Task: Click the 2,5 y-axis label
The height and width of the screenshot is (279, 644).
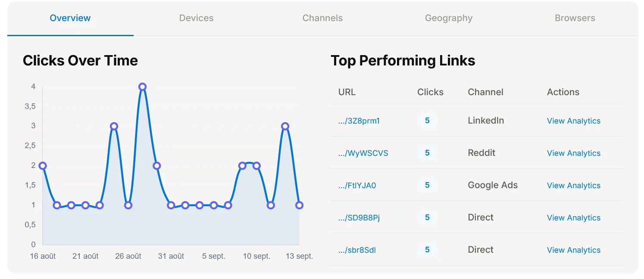Action: click(x=30, y=146)
